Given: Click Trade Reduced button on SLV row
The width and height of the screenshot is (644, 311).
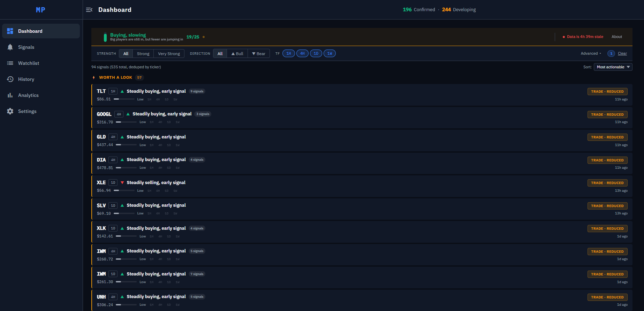Looking at the screenshot, I should tap(607, 206).
